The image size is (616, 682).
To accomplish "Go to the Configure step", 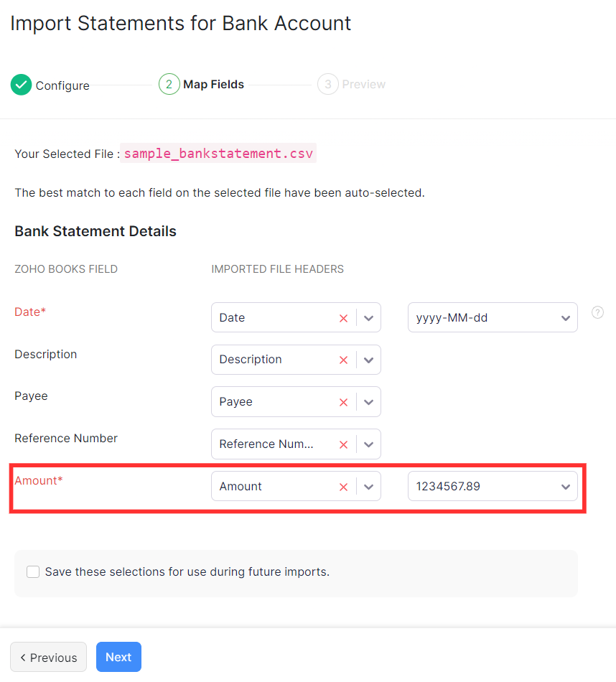I will pos(62,85).
